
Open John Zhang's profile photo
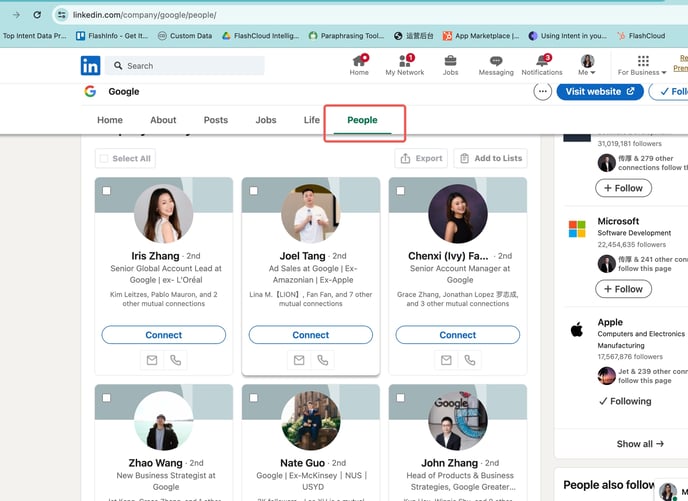coord(458,421)
